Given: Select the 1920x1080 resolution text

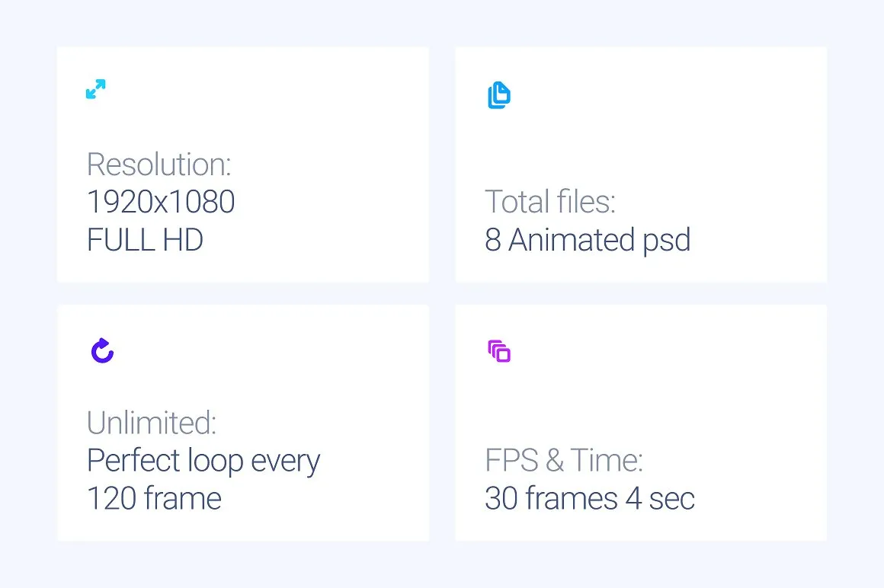Looking at the screenshot, I should click(161, 203).
